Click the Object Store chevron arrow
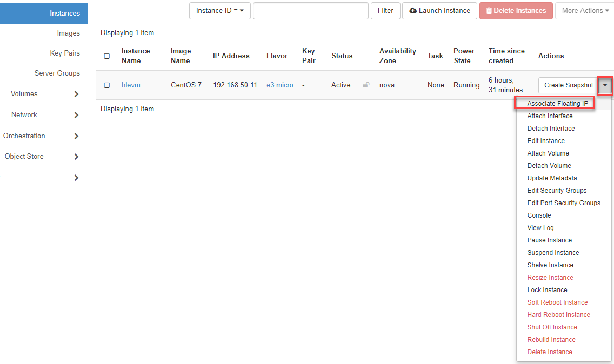This screenshot has height=364, width=614. coord(76,157)
